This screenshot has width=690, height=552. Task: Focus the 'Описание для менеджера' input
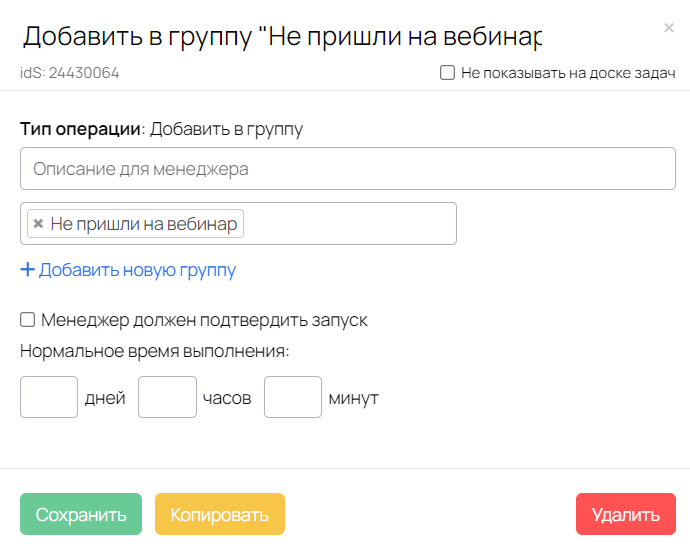(x=347, y=169)
